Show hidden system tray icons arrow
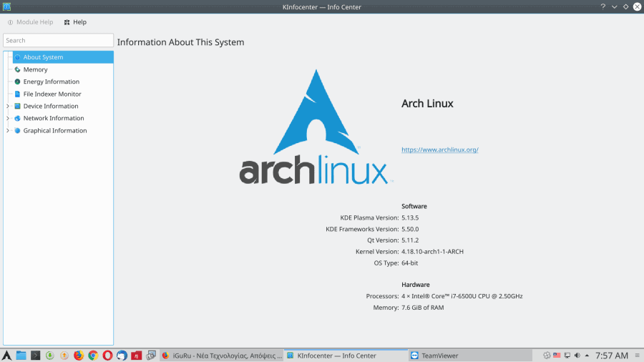 point(587,356)
